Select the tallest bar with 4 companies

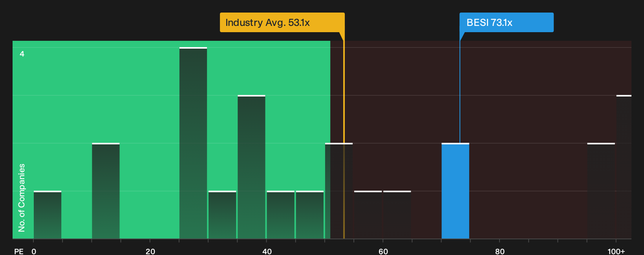pos(193,143)
